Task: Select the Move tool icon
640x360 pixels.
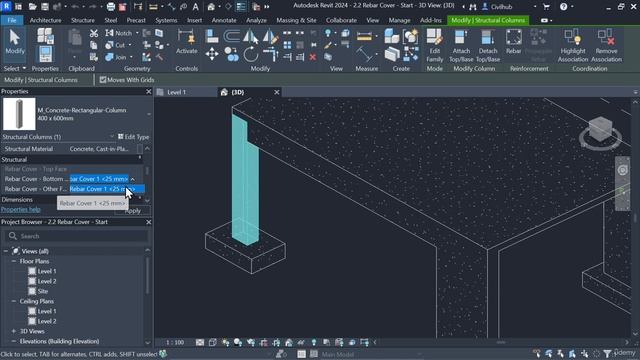Action: 211,54
